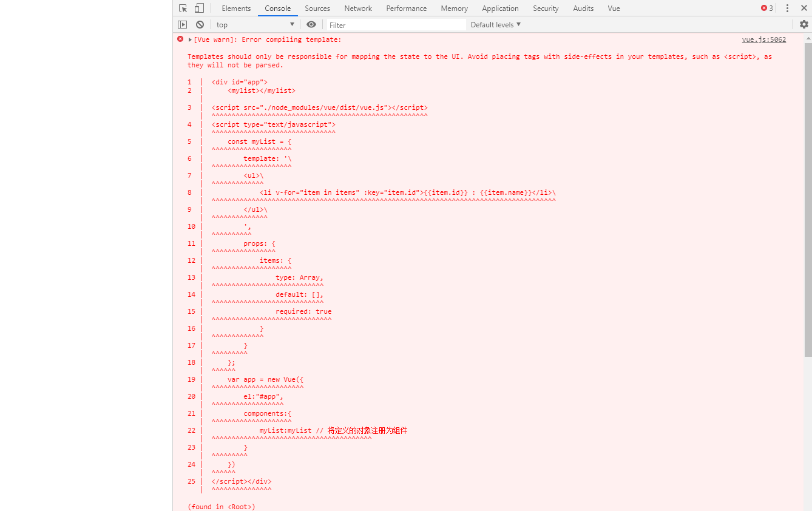The height and width of the screenshot is (511, 812).
Task: Open the Memory tab
Action: tap(455, 8)
